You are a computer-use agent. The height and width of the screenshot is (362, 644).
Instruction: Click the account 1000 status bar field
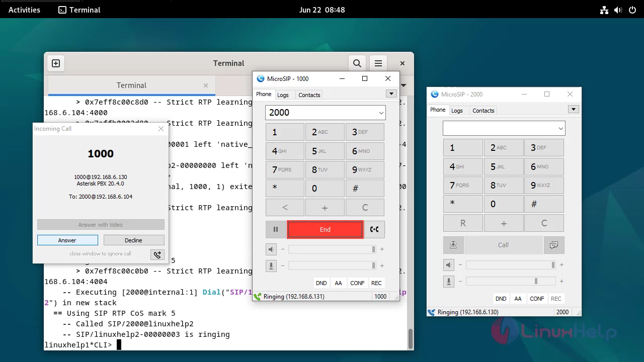(381, 297)
